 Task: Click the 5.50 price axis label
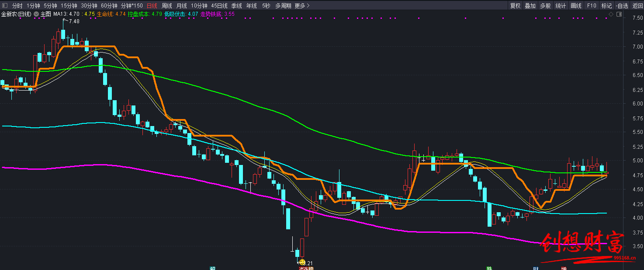[x=637, y=132]
